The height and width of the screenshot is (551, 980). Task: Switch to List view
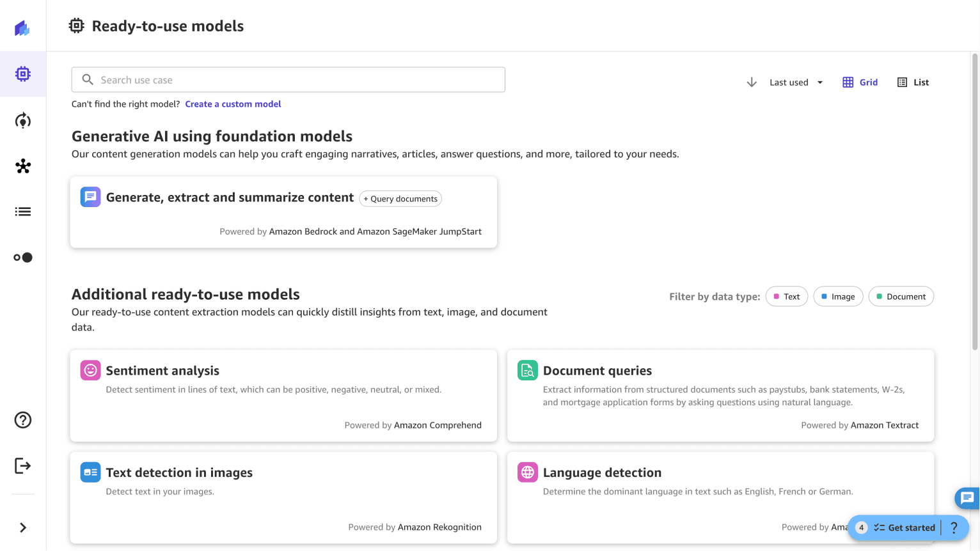(x=913, y=82)
